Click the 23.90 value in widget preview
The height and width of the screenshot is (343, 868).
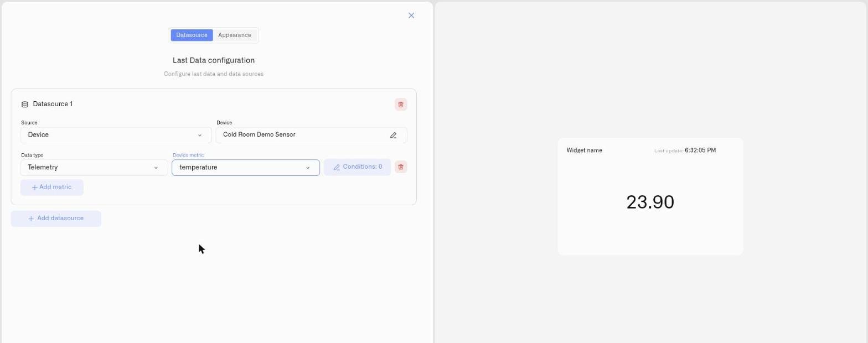point(650,202)
